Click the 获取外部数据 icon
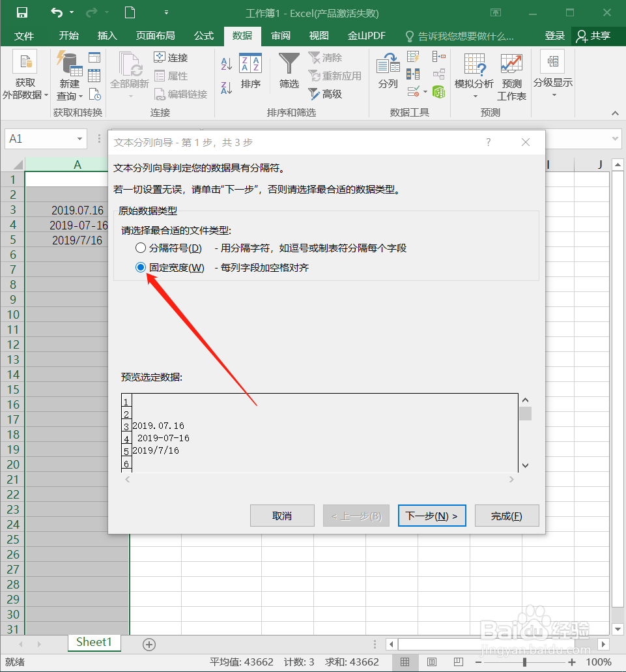 [x=24, y=72]
